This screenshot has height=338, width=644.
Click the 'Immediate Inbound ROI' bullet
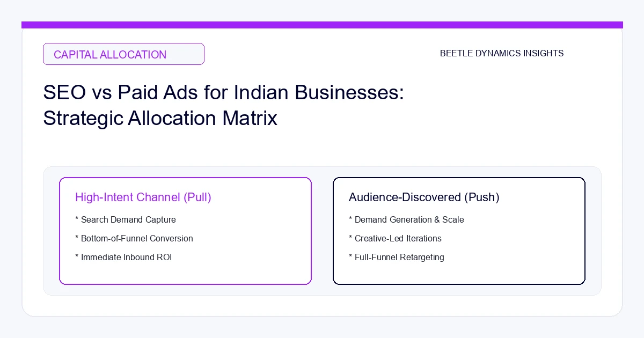point(123,258)
